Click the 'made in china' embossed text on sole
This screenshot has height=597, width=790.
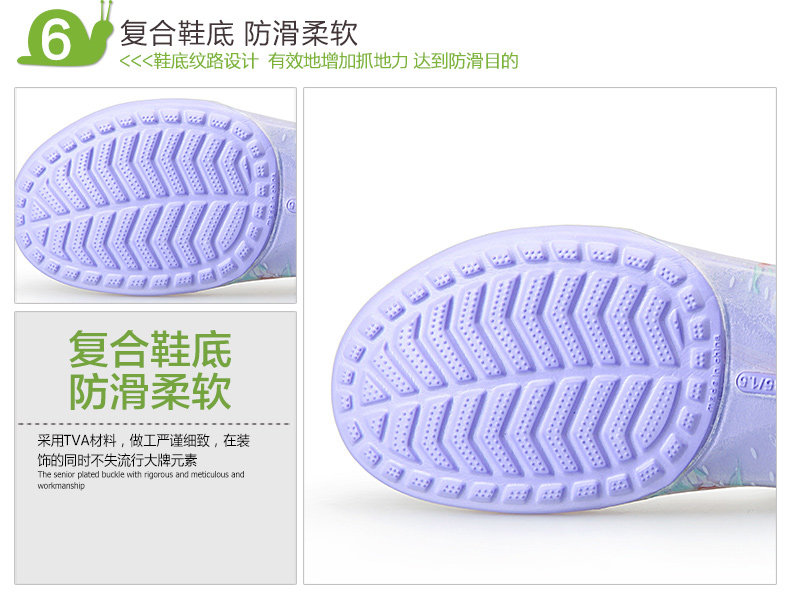tap(714, 373)
